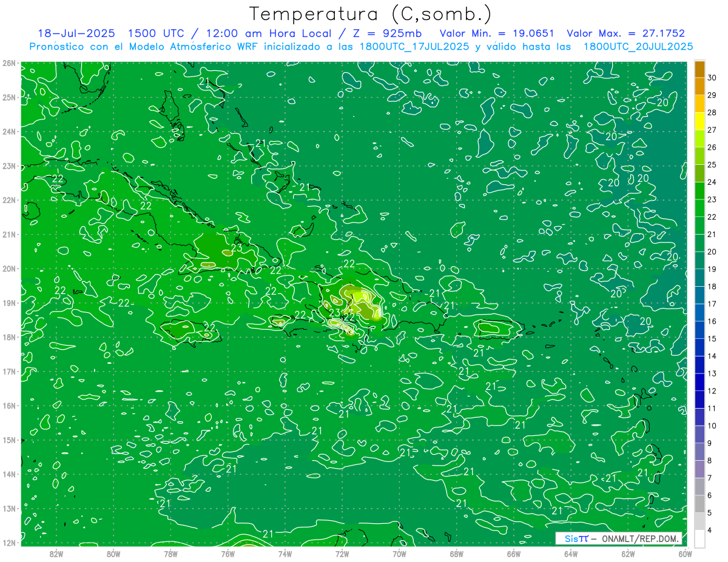Image resolution: width=728 pixels, height=562 pixels.
Task: Click longitude axis label '72W'
Action: (342, 554)
